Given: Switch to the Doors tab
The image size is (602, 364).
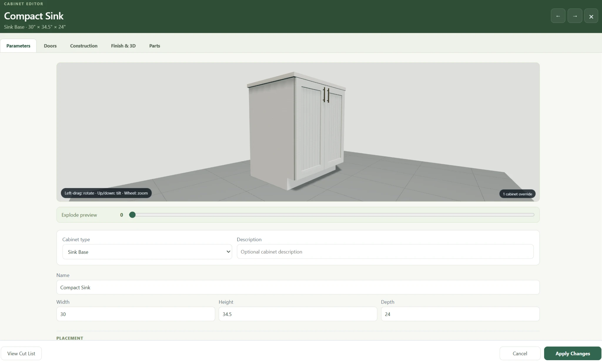Looking at the screenshot, I should 50,46.
